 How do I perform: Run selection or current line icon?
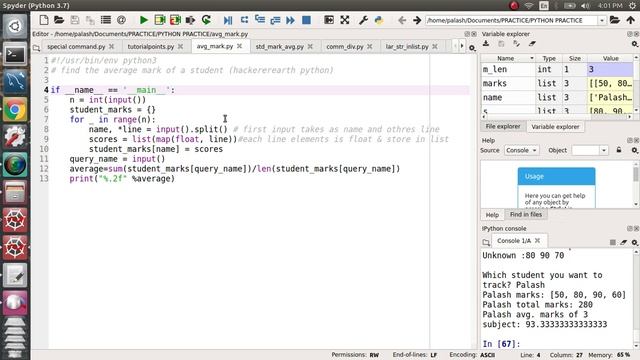click(x=190, y=20)
